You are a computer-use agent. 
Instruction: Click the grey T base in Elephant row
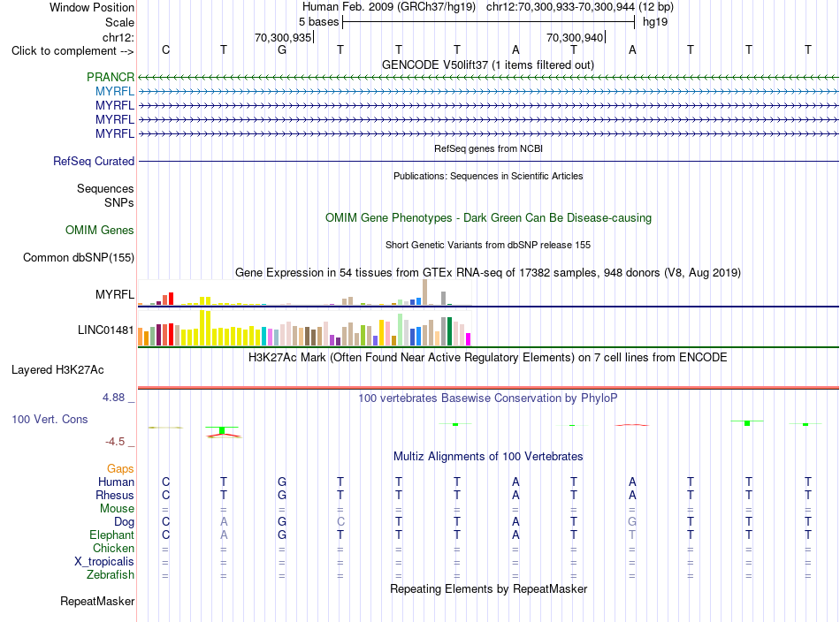(632, 535)
